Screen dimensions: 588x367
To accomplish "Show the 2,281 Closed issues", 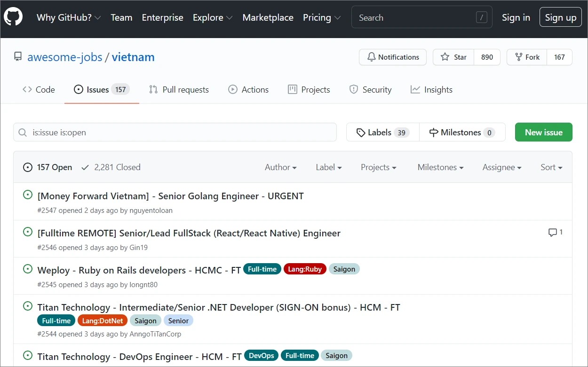I will click(111, 167).
